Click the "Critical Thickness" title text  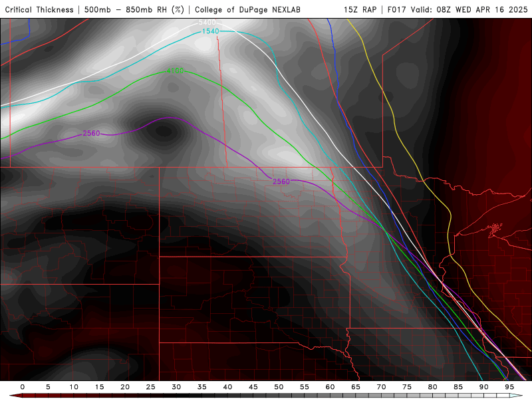click(39, 9)
